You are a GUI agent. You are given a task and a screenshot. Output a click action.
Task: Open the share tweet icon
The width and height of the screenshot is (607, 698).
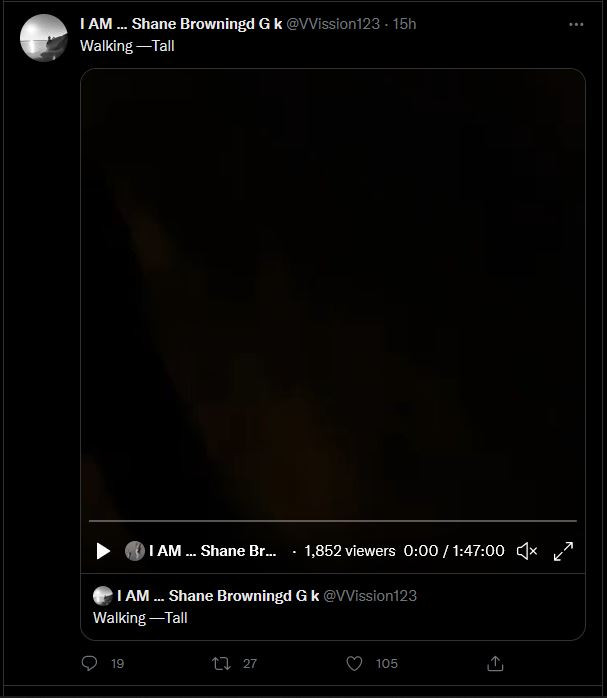pyautogui.click(x=495, y=663)
